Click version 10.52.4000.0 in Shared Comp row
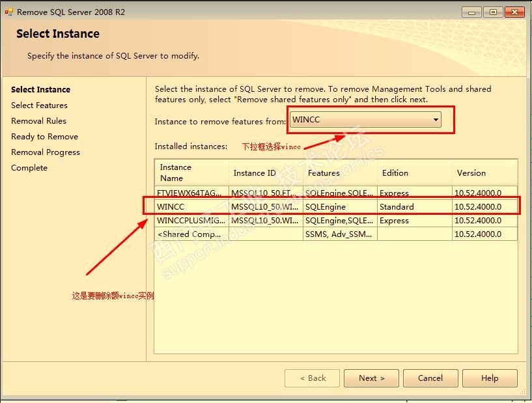Image resolution: width=532 pixels, height=403 pixels. pyautogui.click(x=485, y=234)
